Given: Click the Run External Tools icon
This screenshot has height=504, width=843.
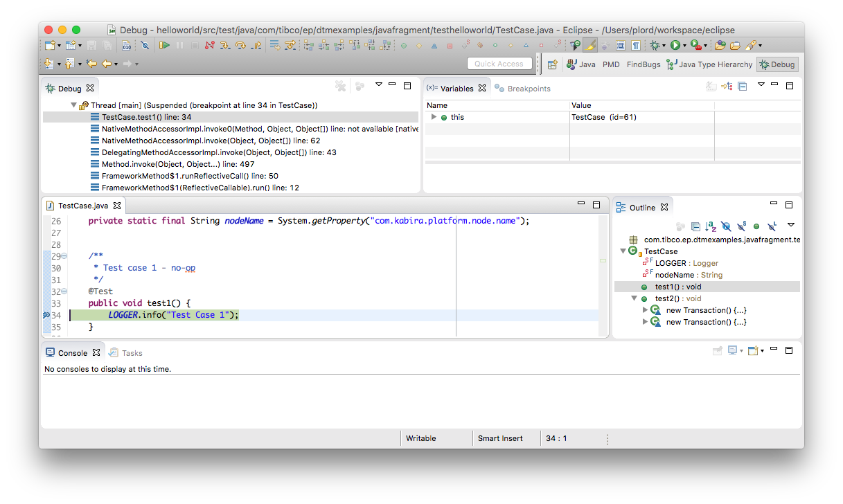Looking at the screenshot, I should (x=695, y=45).
